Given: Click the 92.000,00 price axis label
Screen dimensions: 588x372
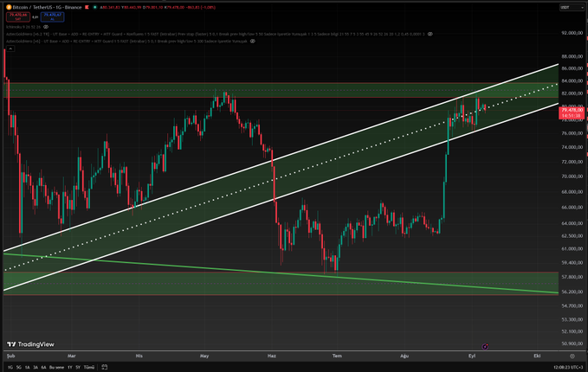Looking at the screenshot, I should [572, 33].
